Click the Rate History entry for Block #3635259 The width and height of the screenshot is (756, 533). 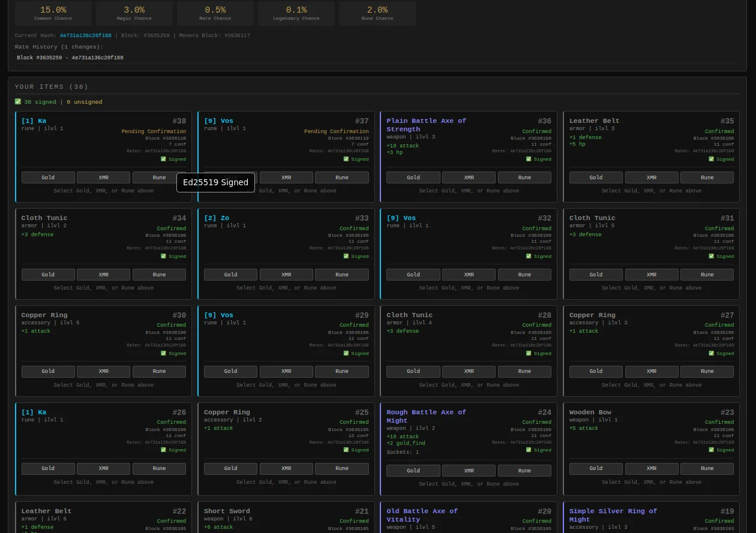[x=70, y=58]
